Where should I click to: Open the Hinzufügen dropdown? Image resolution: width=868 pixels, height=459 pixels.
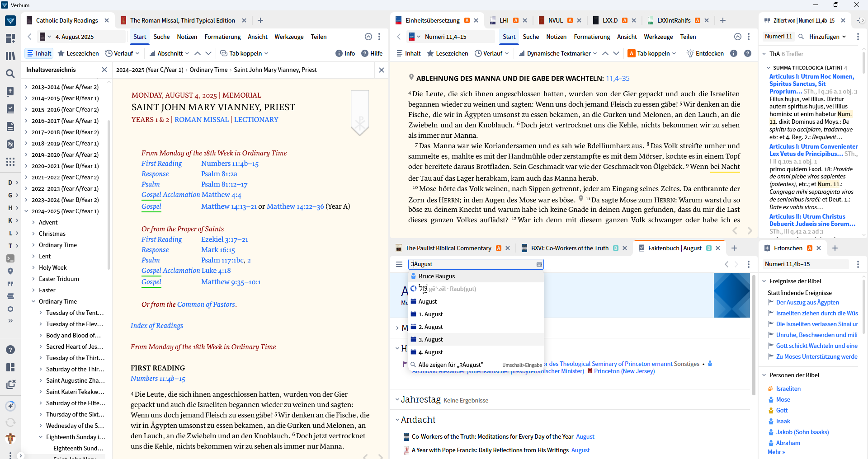coord(828,37)
